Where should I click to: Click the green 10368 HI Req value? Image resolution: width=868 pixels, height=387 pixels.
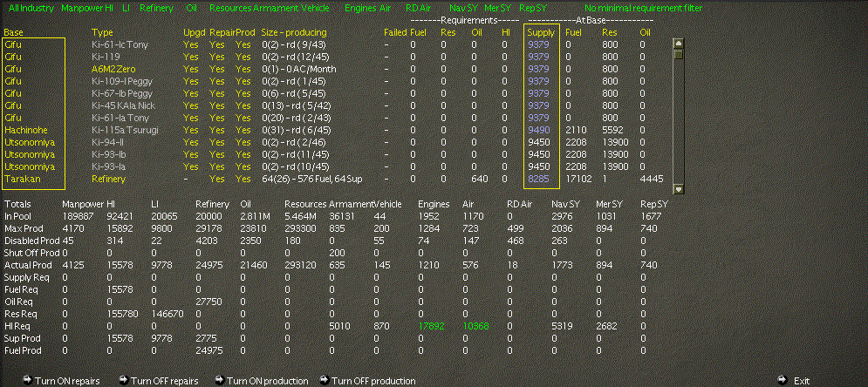(476, 326)
